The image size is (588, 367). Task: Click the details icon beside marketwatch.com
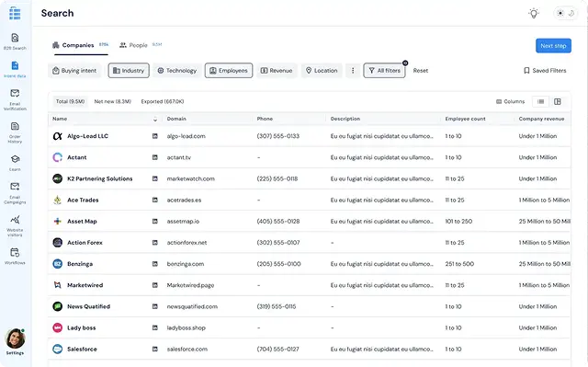(155, 178)
